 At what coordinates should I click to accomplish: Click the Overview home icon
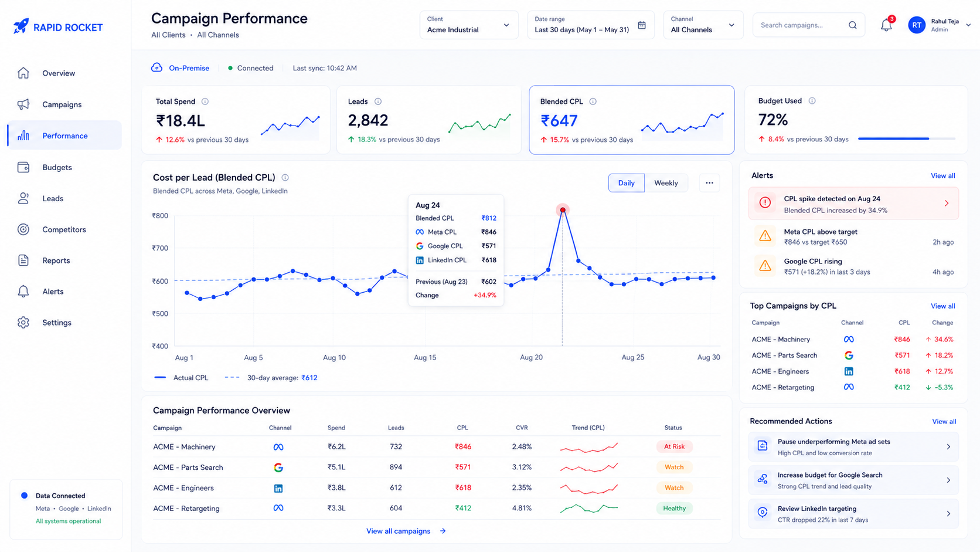pos(23,73)
